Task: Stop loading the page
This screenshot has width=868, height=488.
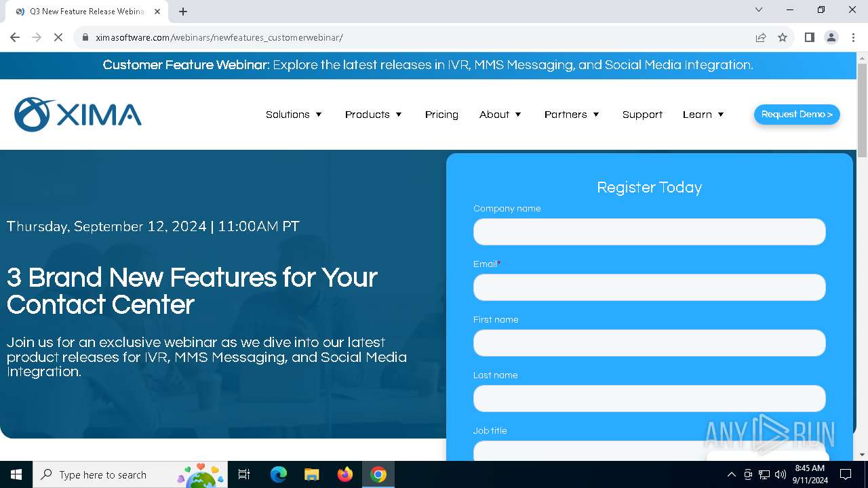Action: (x=58, y=37)
